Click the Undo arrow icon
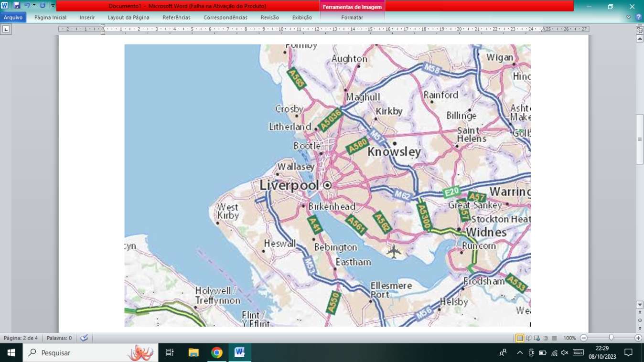 point(27,6)
